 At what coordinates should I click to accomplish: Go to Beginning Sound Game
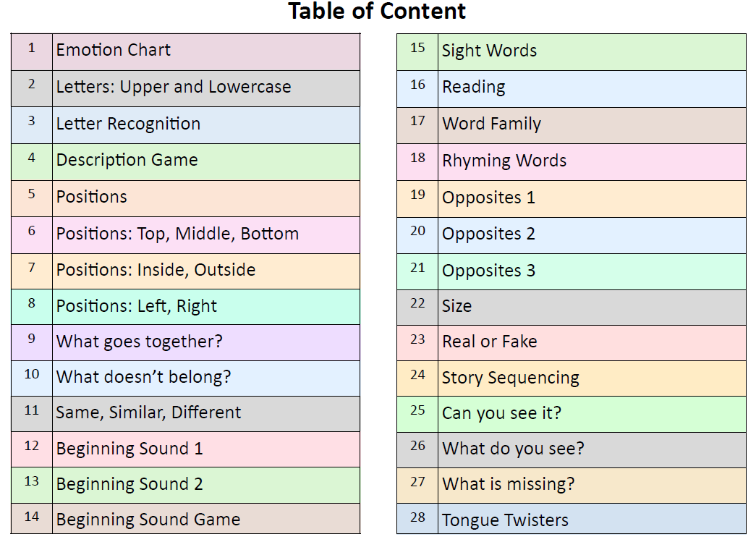click(x=148, y=520)
